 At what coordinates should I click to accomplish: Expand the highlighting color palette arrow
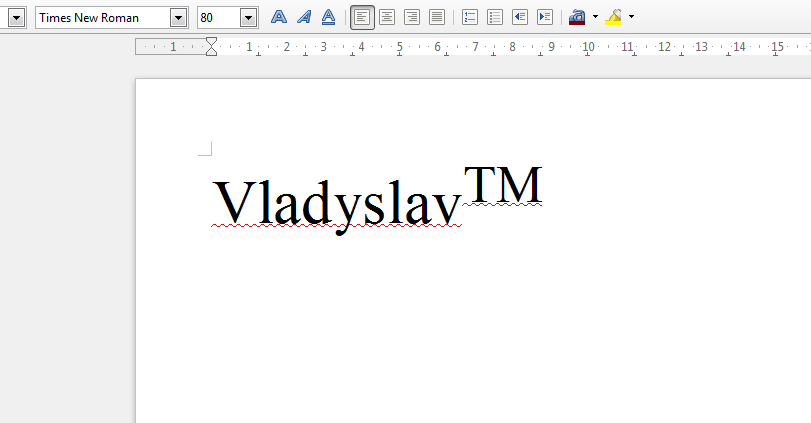tap(631, 17)
